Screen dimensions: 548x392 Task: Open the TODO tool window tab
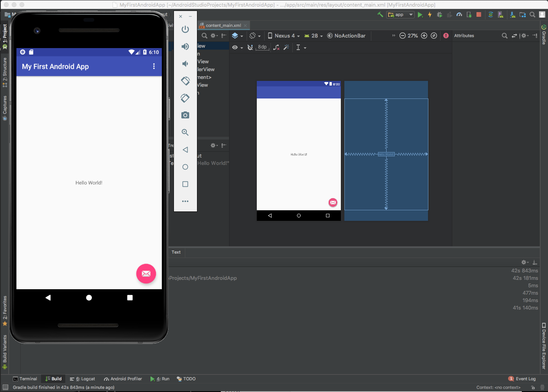pyautogui.click(x=186, y=379)
